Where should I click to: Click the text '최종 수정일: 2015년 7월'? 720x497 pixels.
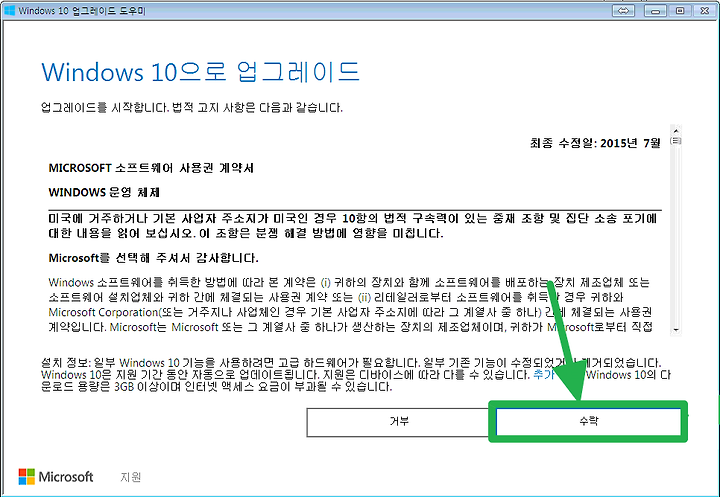point(595,143)
